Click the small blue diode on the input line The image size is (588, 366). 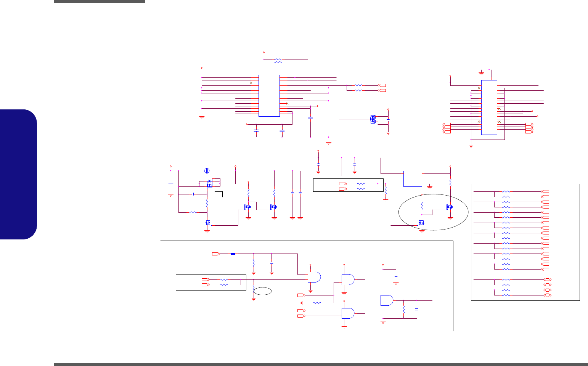[233, 254]
